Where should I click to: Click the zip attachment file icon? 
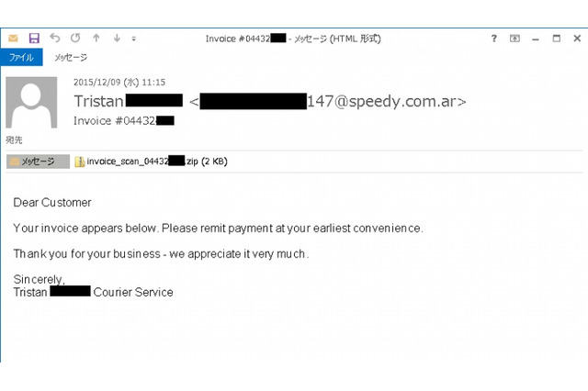point(80,162)
